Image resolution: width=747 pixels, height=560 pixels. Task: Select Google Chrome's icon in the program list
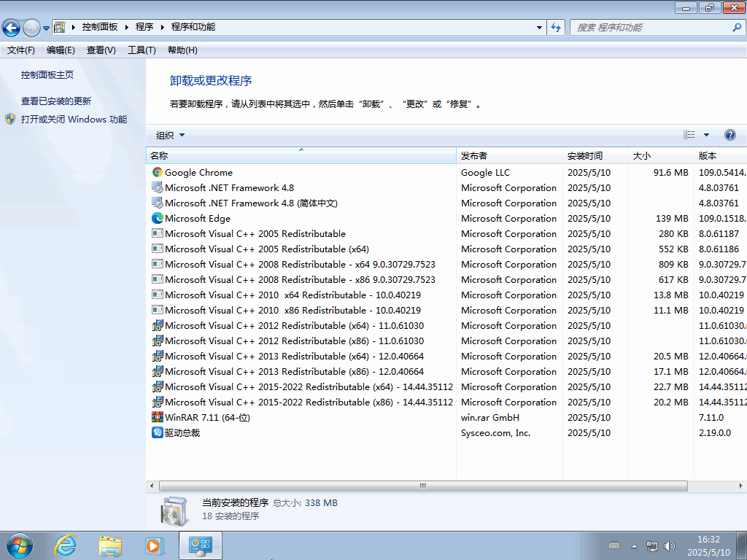tap(156, 172)
